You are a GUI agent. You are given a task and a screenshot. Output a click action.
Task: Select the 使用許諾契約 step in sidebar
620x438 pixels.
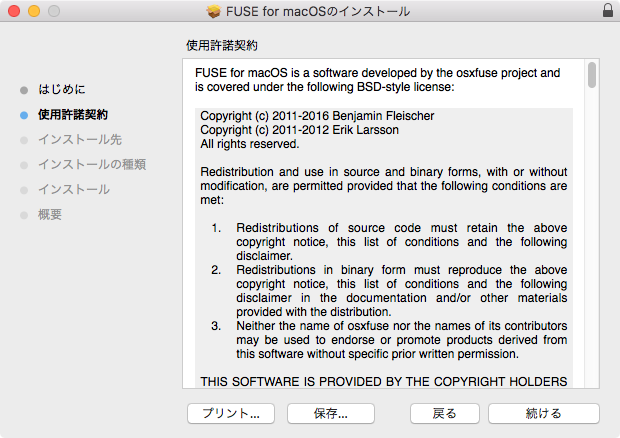[73, 115]
